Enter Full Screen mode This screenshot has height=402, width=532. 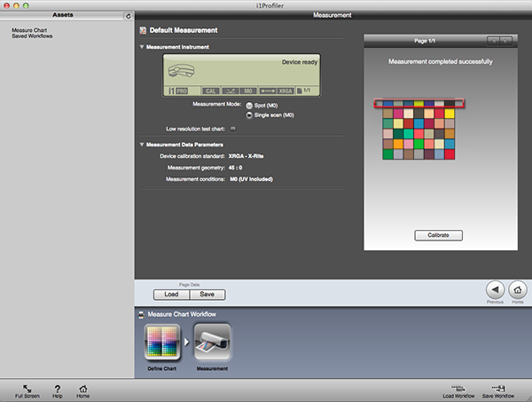[27, 391]
